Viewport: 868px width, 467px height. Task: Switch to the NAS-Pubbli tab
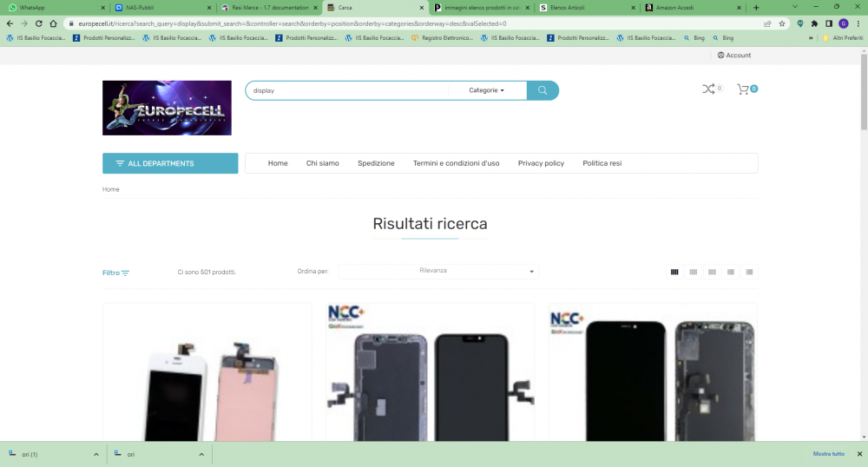(x=162, y=8)
